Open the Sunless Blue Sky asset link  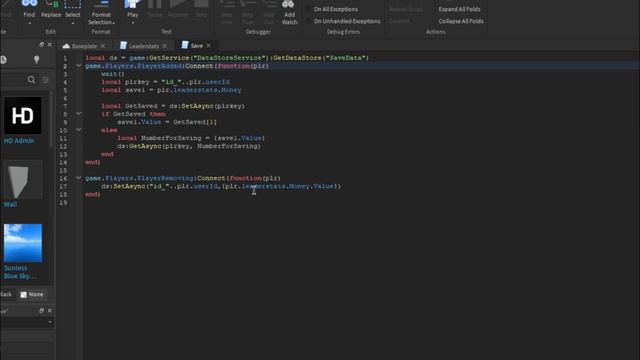20,272
